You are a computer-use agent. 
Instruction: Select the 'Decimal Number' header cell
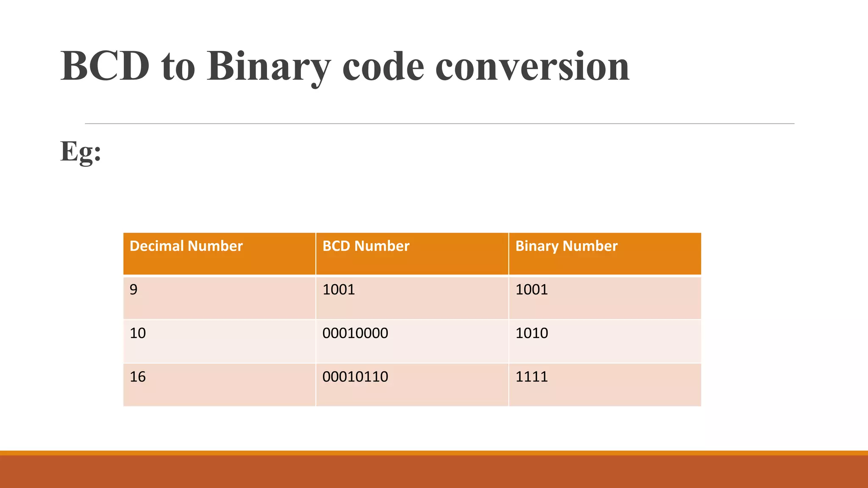[186, 246]
